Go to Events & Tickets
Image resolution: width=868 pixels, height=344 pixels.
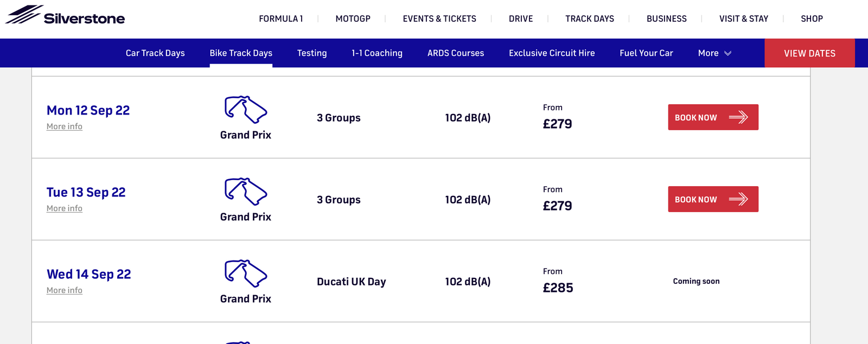pos(439,18)
